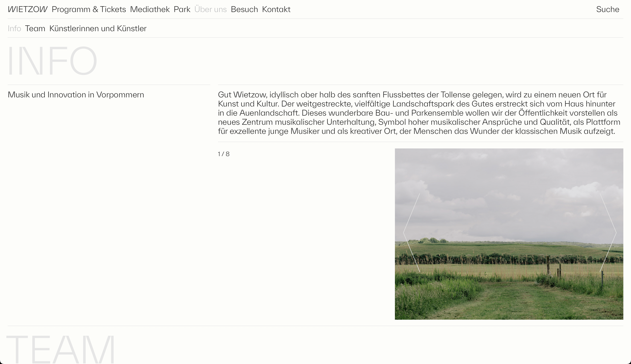Click the large TEAM heading
Screen dimensions: 631x364
pyautogui.click(x=61, y=349)
